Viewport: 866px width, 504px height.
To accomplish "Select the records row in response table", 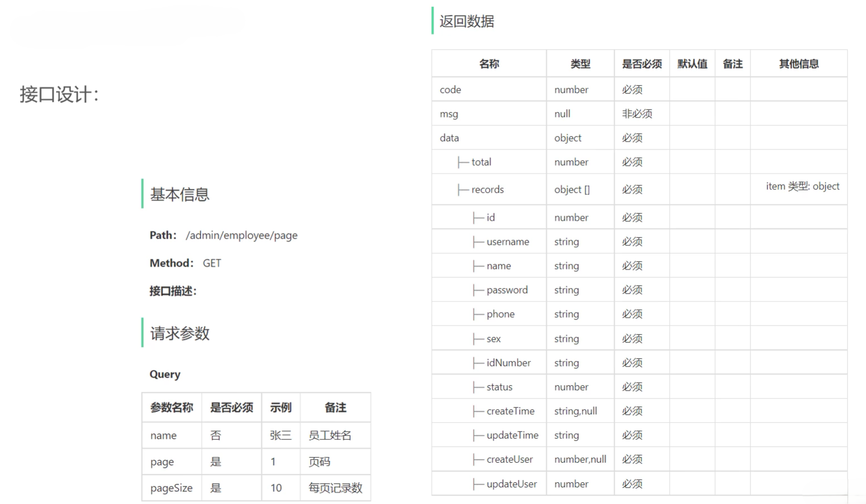I will [x=487, y=190].
